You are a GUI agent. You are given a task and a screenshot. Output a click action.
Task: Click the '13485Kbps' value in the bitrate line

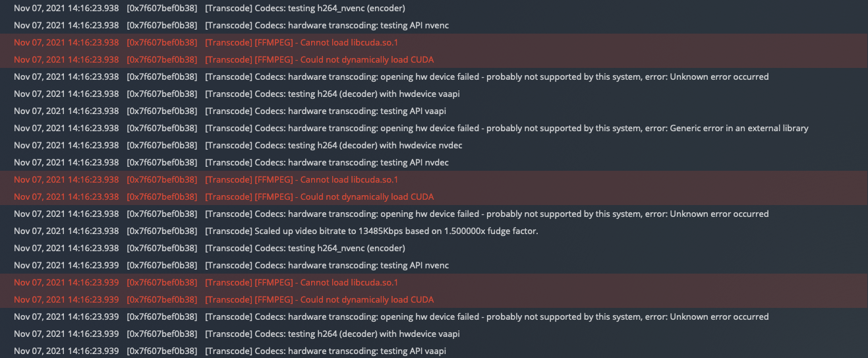[379, 231]
